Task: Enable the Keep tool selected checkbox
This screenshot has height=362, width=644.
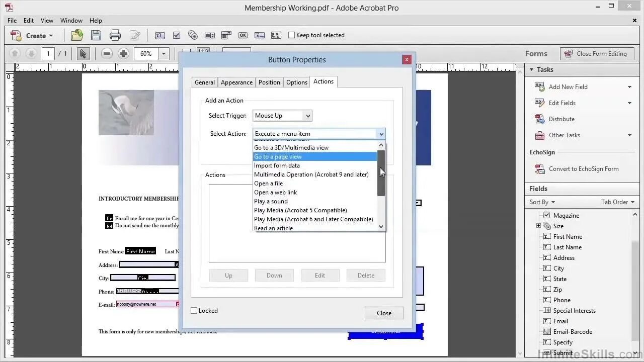Action: click(x=291, y=35)
